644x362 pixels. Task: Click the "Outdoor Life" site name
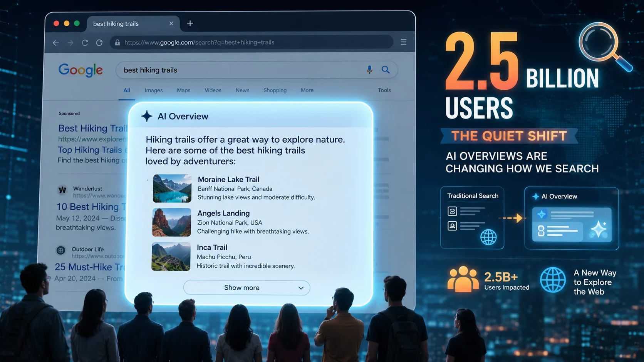(x=87, y=249)
